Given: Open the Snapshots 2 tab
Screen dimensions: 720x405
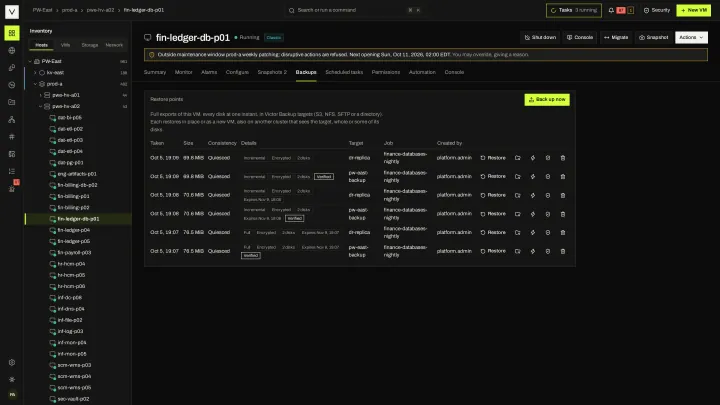Looking at the screenshot, I should 272,72.
